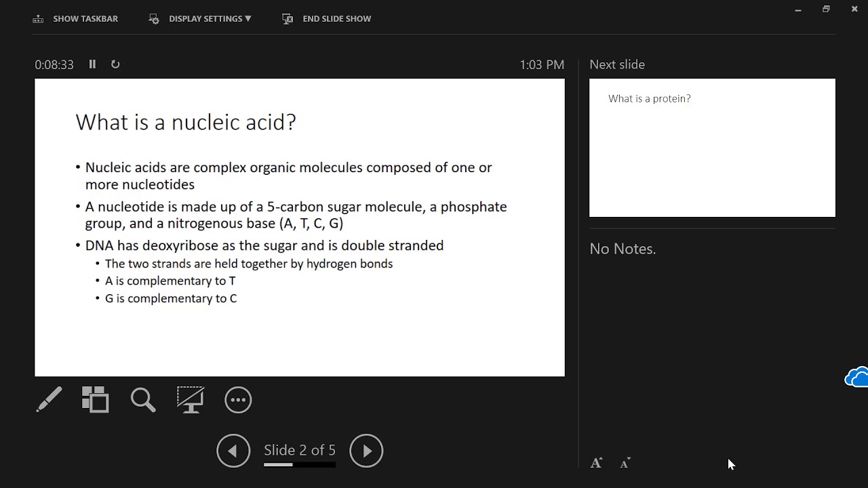The width and height of the screenshot is (868, 488).
Task: Click the current slide view
Action: coord(300,227)
